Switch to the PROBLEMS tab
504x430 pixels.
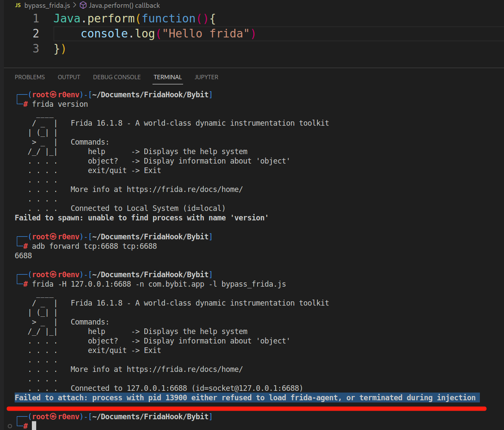click(30, 77)
